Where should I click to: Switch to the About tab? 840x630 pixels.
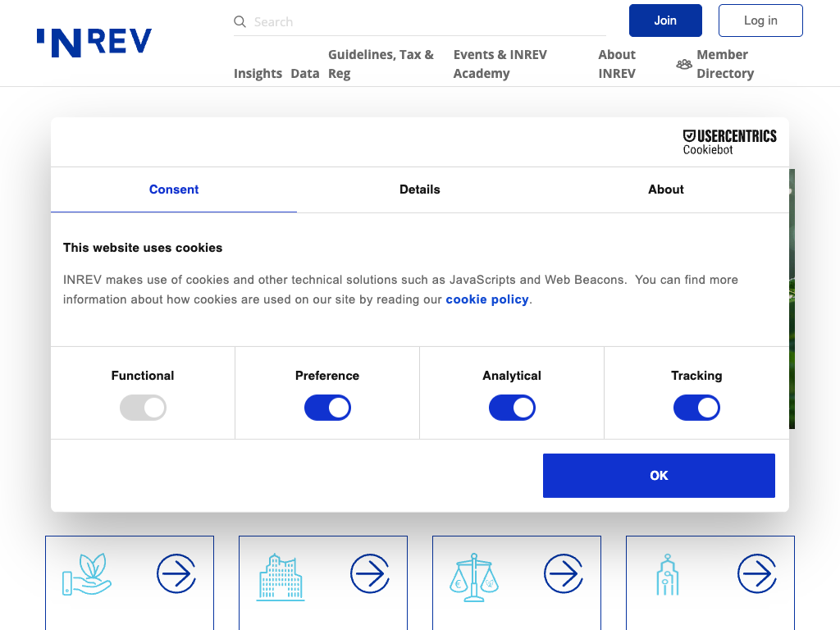(665, 189)
